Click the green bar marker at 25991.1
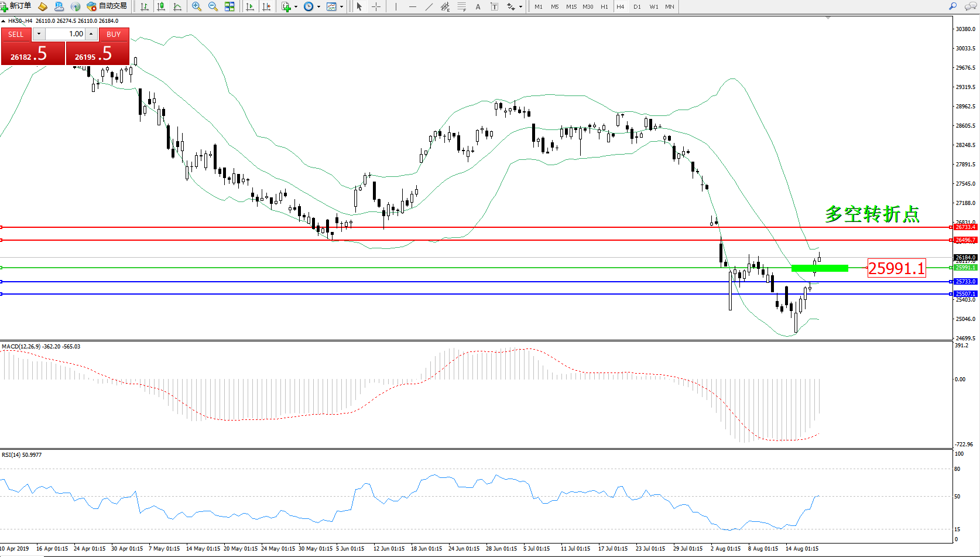This screenshot has height=557, width=980. click(819, 268)
